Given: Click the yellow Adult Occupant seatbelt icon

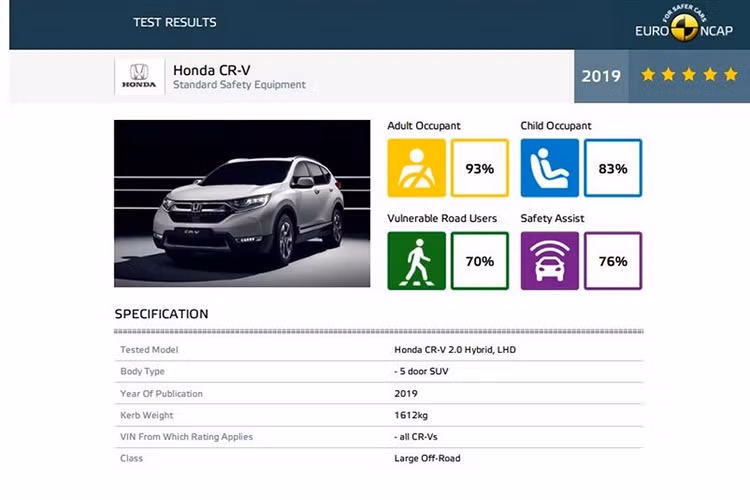Looking at the screenshot, I should (417, 168).
